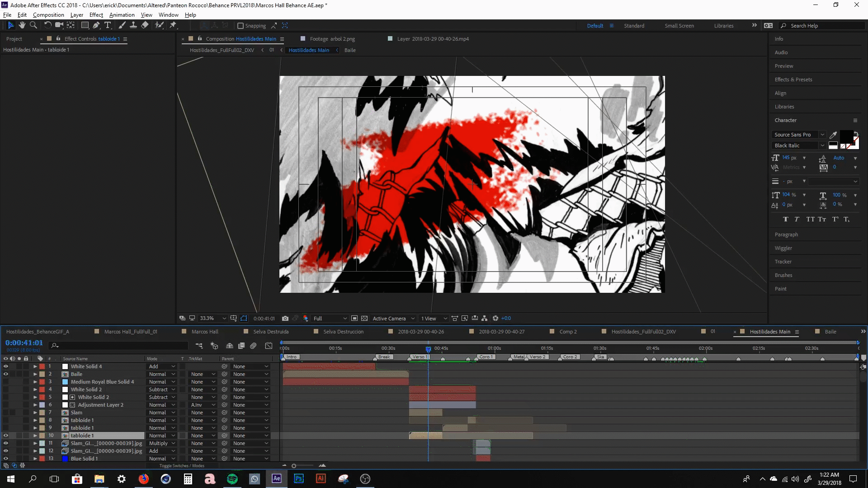This screenshot has height=488, width=868.
Task: Open the Composition Flowchart icon
Action: coord(485,319)
